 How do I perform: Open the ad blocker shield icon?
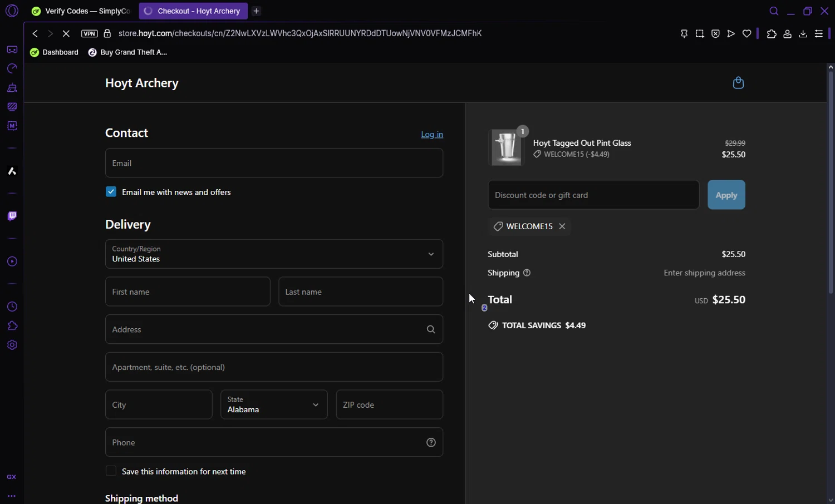[x=715, y=34]
